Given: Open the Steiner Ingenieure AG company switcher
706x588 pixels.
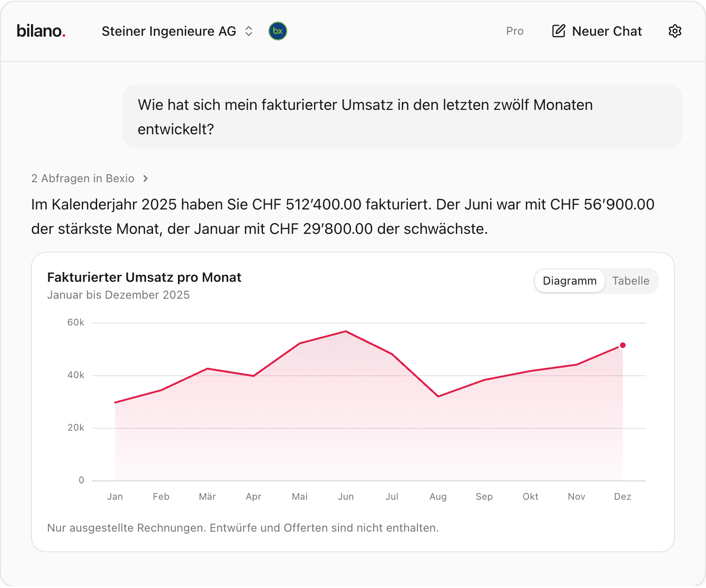Looking at the screenshot, I should coord(177,31).
